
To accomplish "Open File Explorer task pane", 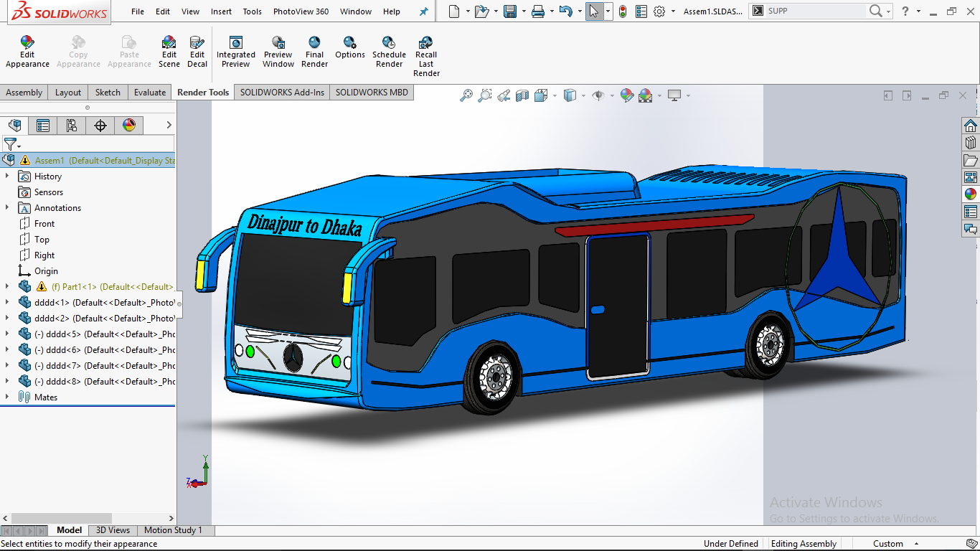I will coord(970,160).
